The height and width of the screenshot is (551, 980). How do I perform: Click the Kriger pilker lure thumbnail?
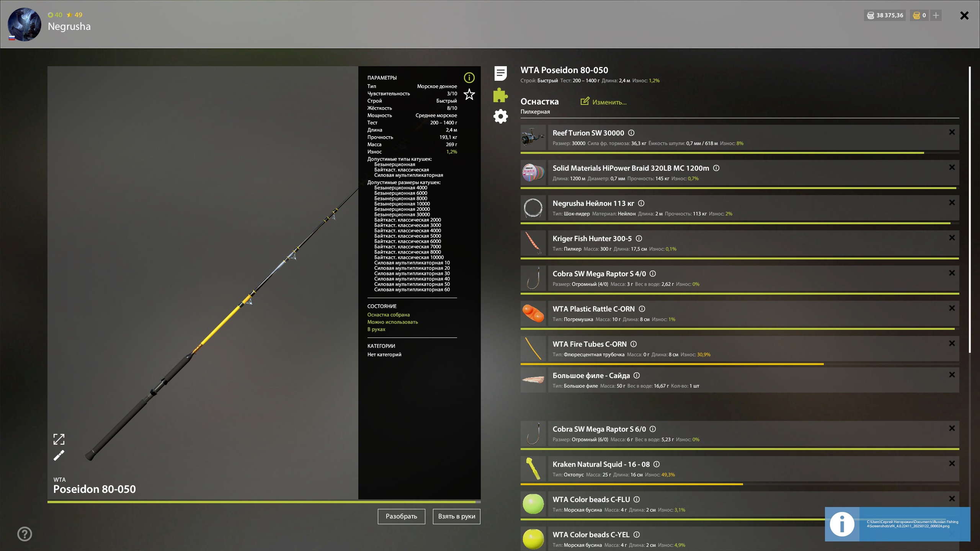click(x=533, y=243)
